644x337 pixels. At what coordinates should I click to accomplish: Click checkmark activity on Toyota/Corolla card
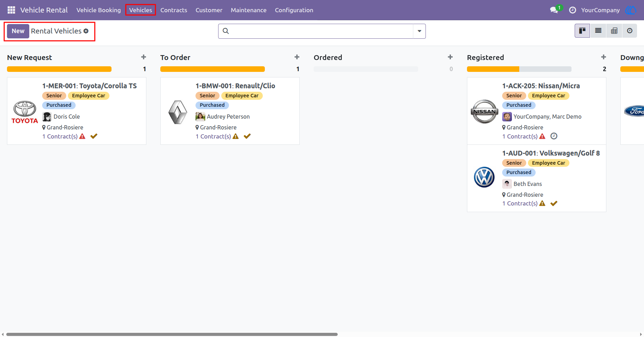click(94, 136)
